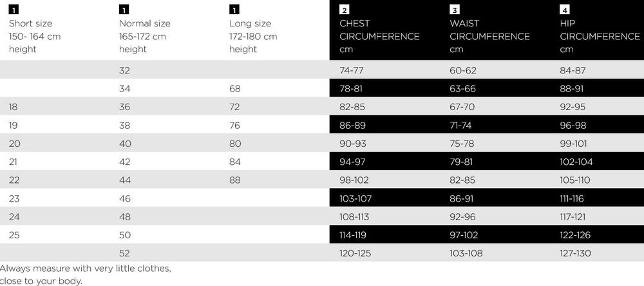The height and width of the screenshot is (286, 644).
Task: Click the number 4 badge above Hip Circumference
Action: [565, 10]
